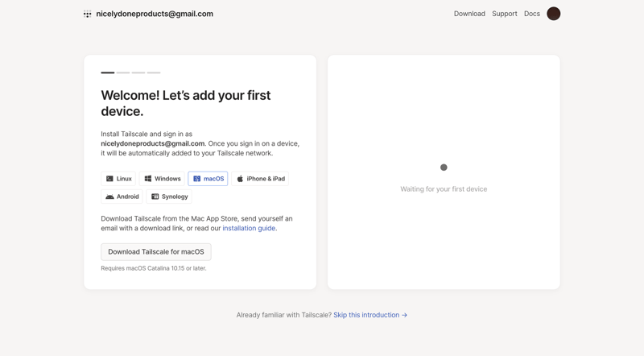Image resolution: width=644 pixels, height=356 pixels.
Task: Click the Welcome heading text
Action: point(186,103)
